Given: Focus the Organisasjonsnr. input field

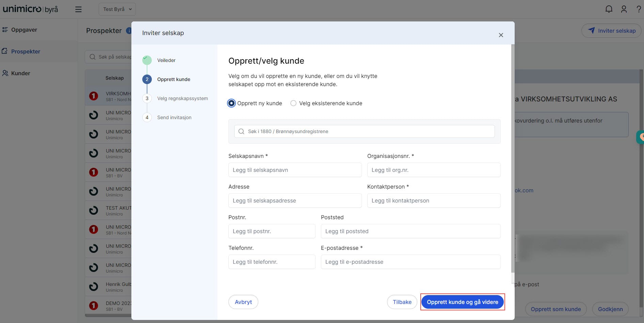Looking at the screenshot, I should [x=434, y=170].
